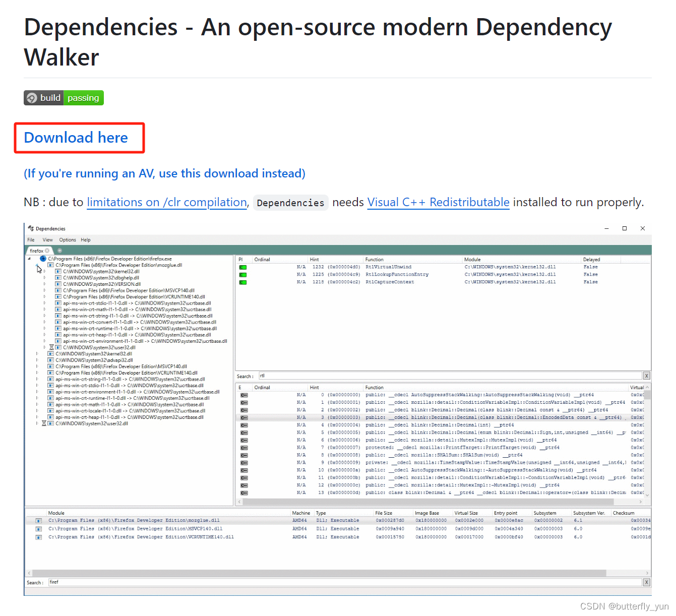Open the Visual C++ Redistributable link
This screenshot has height=616, width=676.
[438, 202]
